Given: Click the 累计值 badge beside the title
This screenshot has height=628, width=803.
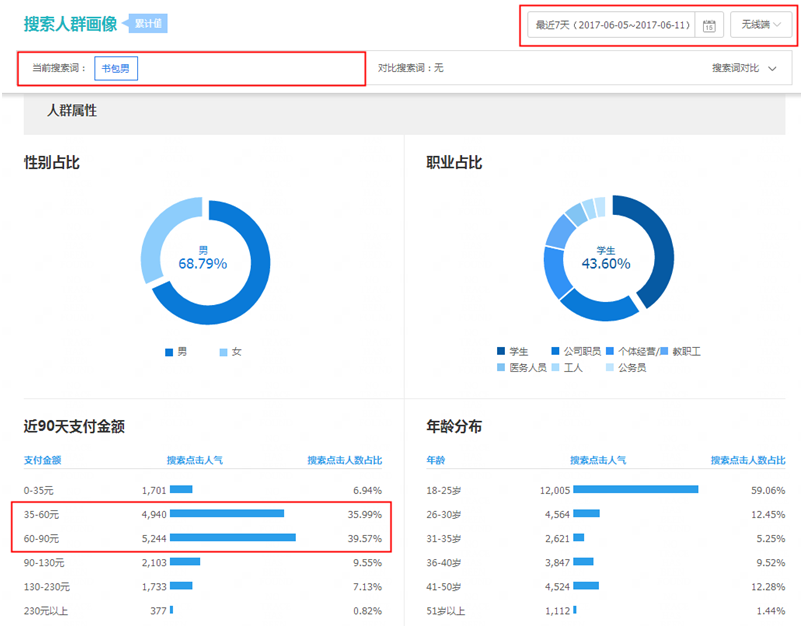Looking at the screenshot, I should [148, 23].
